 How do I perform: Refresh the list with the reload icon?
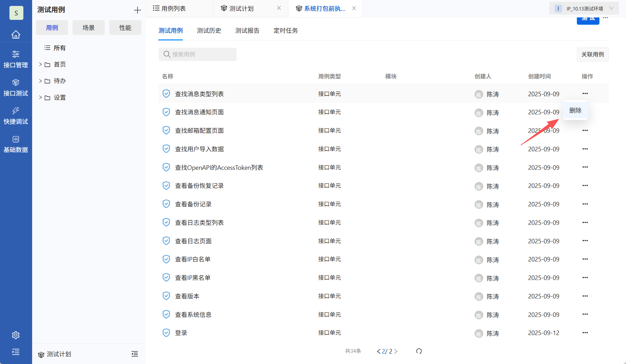click(419, 351)
